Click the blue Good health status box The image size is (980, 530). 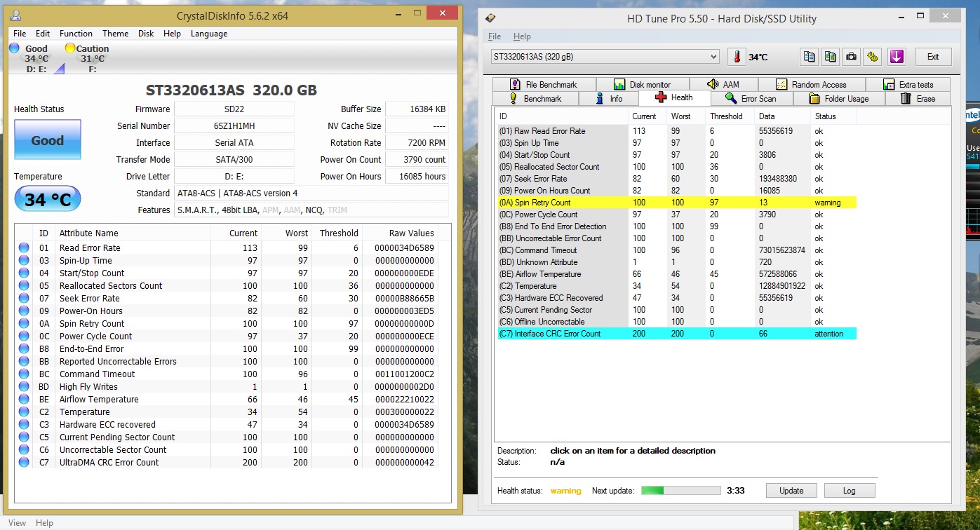[47, 140]
